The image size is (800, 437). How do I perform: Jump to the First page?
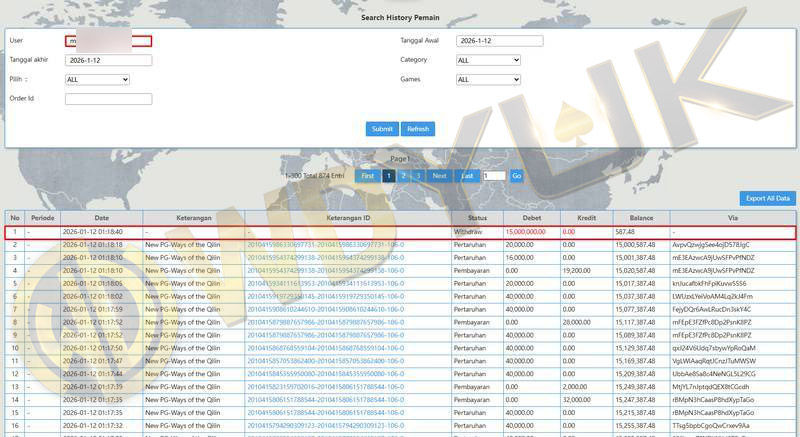367,176
